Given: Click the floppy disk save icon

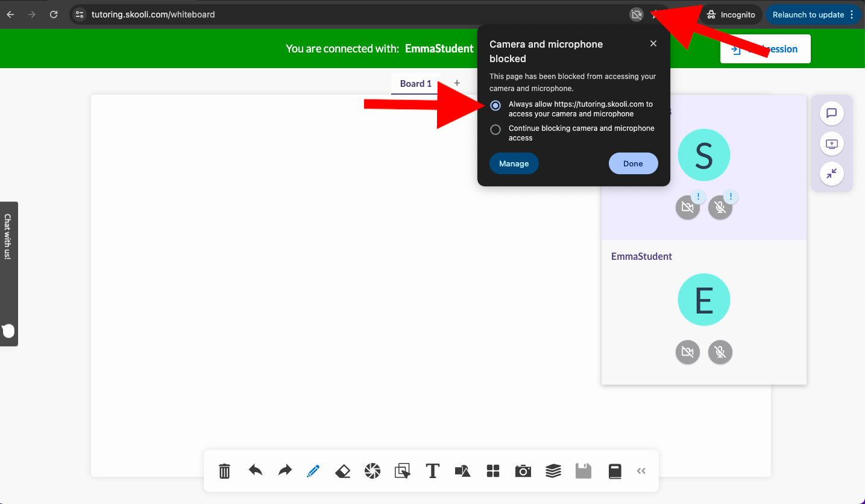Looking at the screenshot, I should 583,471.
